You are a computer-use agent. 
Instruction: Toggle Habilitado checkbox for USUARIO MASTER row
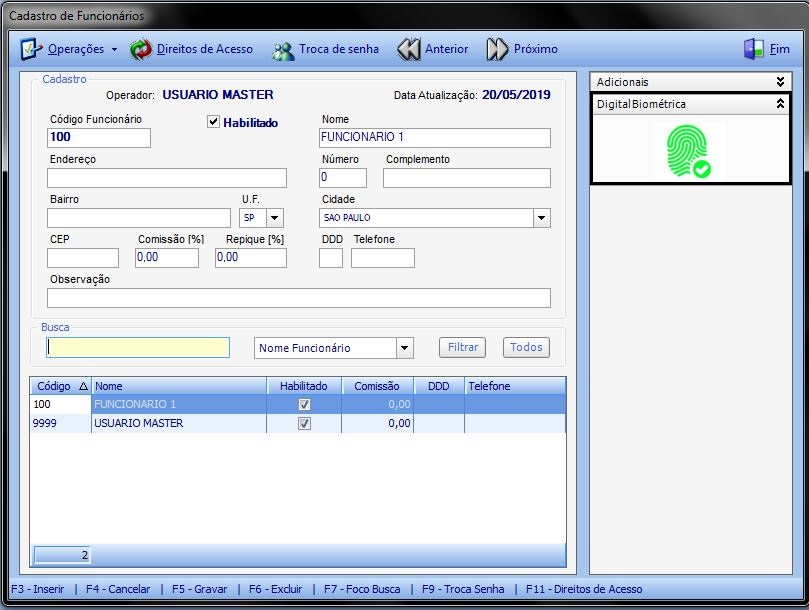click(x=304, y=423)
